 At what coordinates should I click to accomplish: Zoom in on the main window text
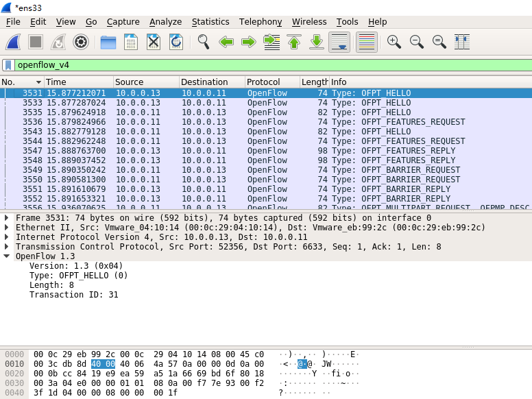click(394, 42)
